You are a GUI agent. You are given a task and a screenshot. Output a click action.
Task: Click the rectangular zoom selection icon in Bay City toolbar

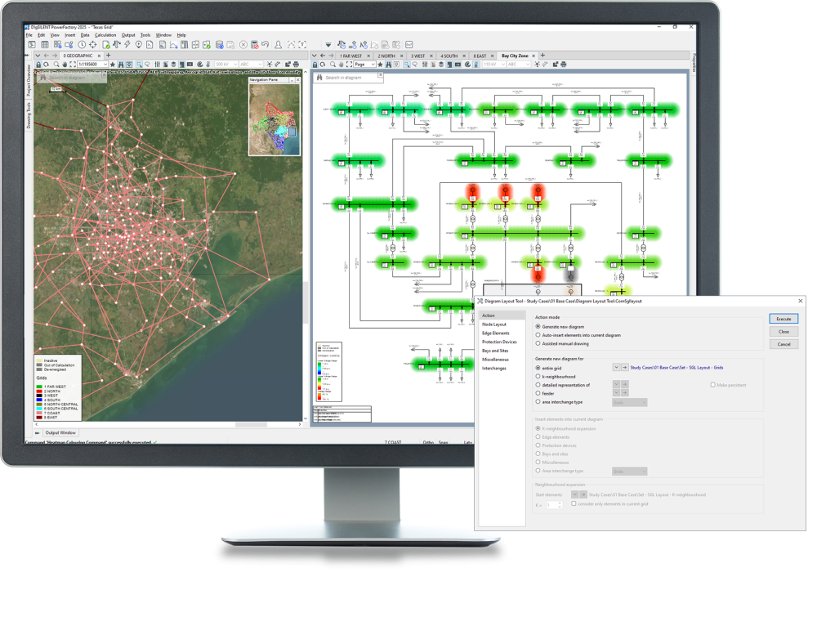(407, 65)
